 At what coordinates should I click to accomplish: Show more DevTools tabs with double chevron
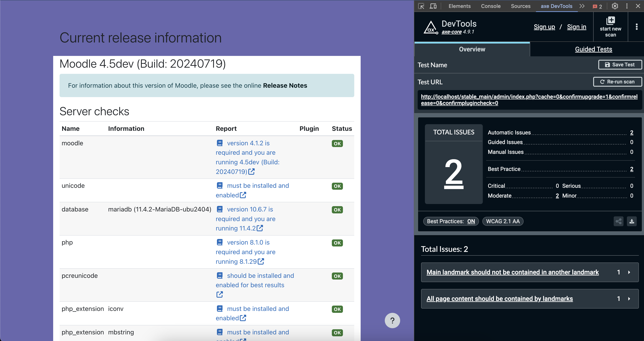coord(582,6)
